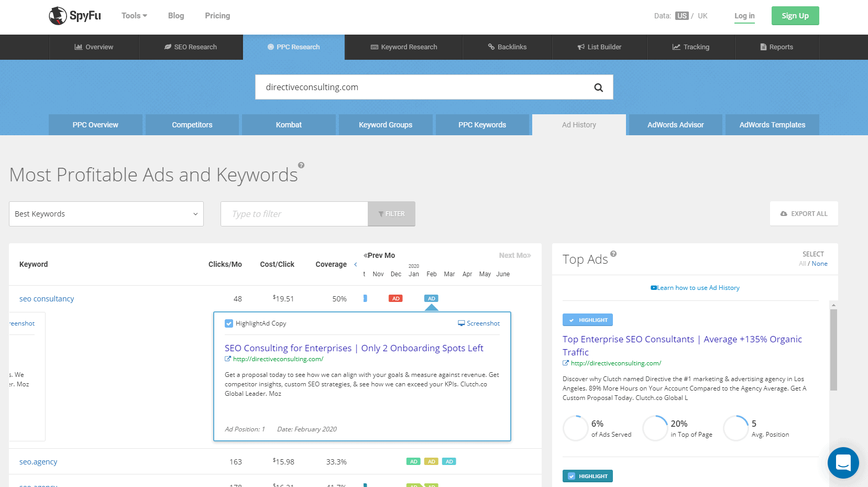
Task: Open SEO Consulting for Enterprises ad headline
Action: point(354,348)
